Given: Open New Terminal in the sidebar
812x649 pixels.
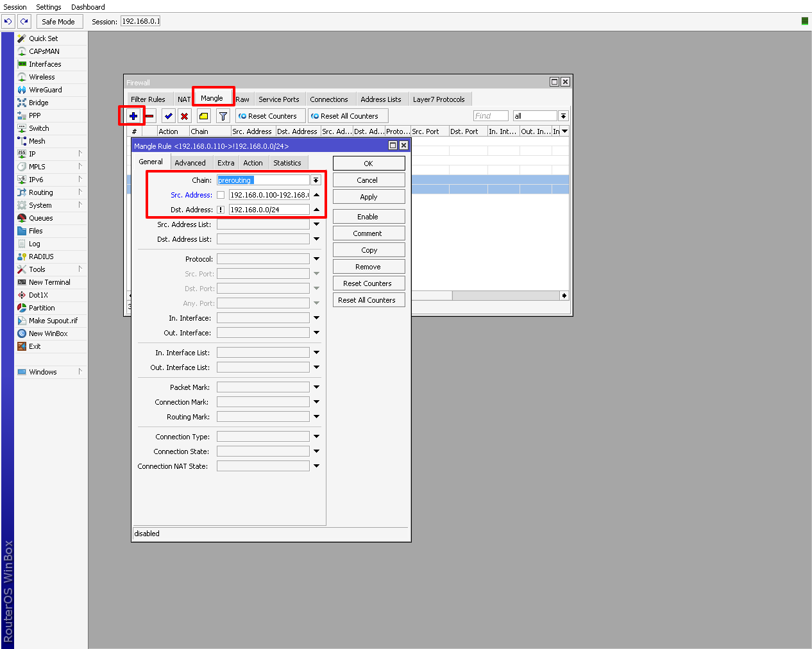Looking at the screenshot, I should click(49, 282).
